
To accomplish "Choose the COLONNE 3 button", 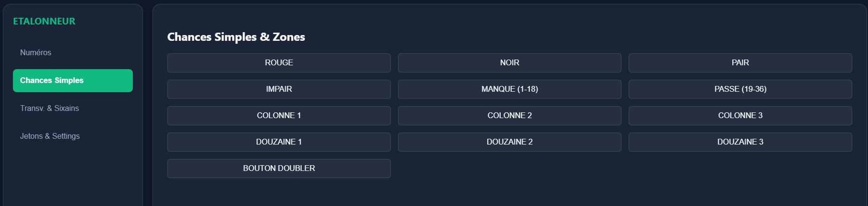I will (740, 116).
